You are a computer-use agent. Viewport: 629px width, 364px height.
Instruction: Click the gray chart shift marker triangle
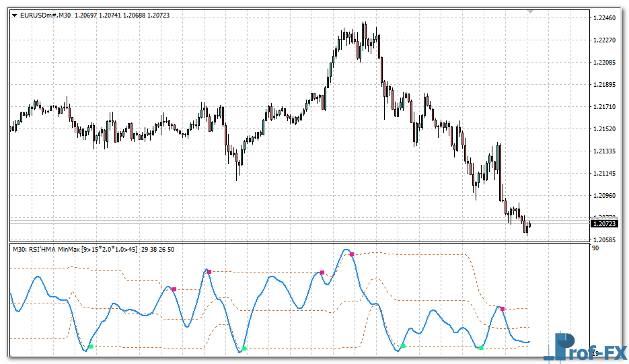(531, 12)
